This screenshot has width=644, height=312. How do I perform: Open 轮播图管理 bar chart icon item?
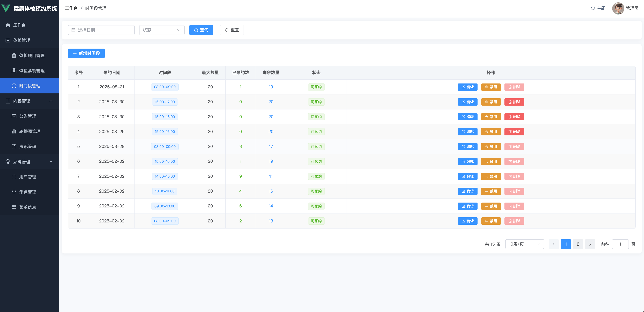pos(14,131)
